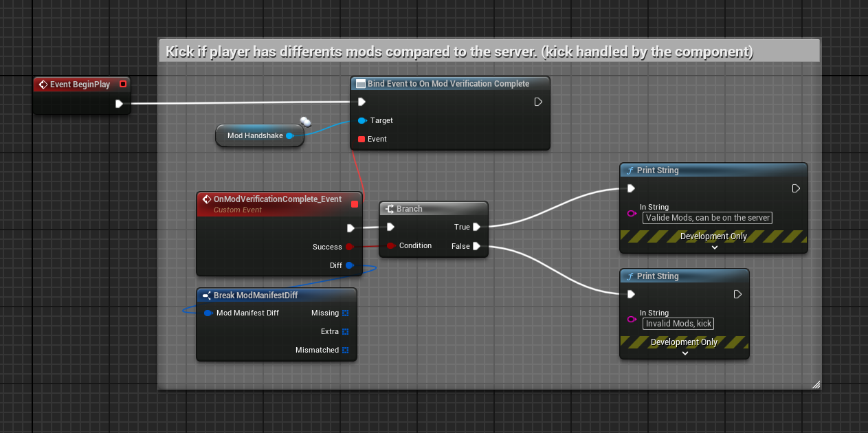Click the replication icon above the Mod Handshake node

coord(306,122)
